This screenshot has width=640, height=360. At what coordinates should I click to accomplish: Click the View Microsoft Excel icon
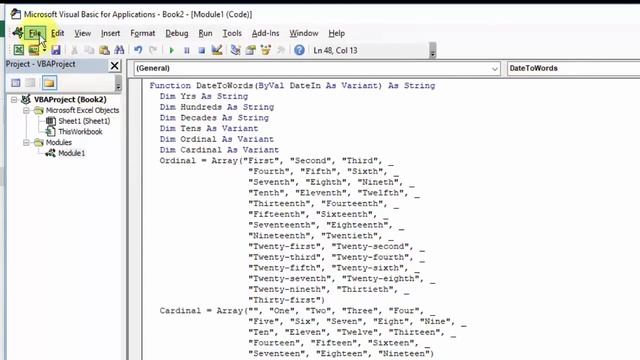(18, 50)
